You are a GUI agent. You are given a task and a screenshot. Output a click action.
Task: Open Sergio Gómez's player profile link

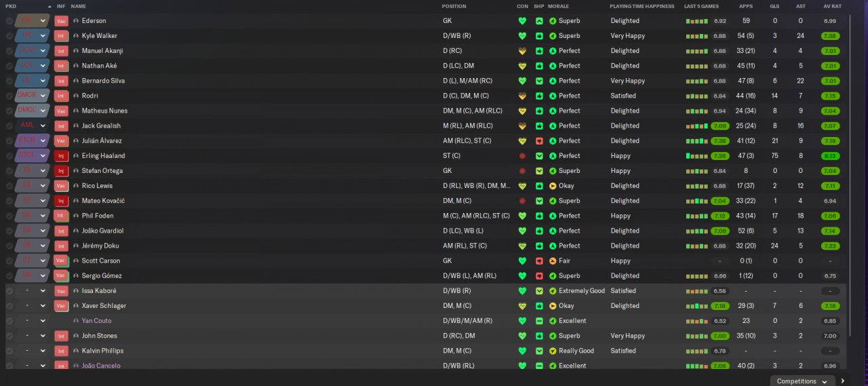pyautogui.click(x=102, y=276)
